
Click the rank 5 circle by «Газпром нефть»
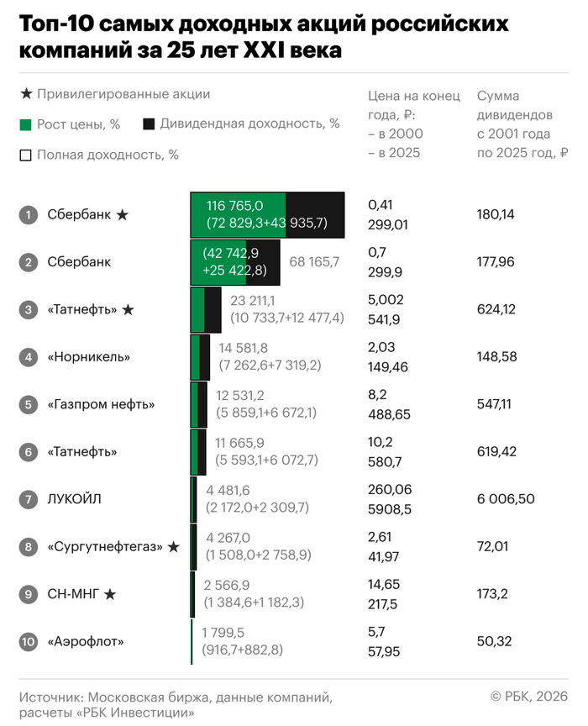pyautogui.click(x=29, y=405)
